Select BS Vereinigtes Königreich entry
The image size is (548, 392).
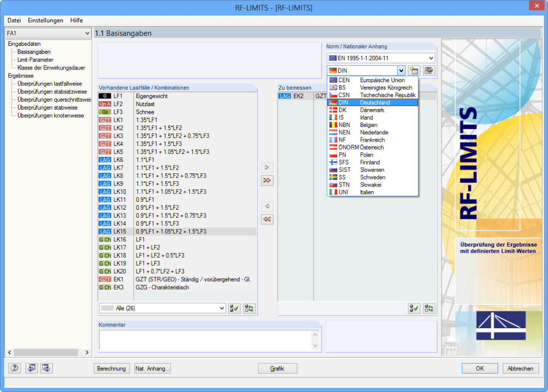373,87
